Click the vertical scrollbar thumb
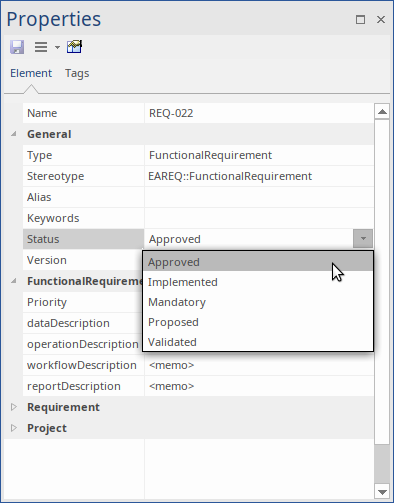The height and width of the screenshot is (503, 394). tap(382, 282)
